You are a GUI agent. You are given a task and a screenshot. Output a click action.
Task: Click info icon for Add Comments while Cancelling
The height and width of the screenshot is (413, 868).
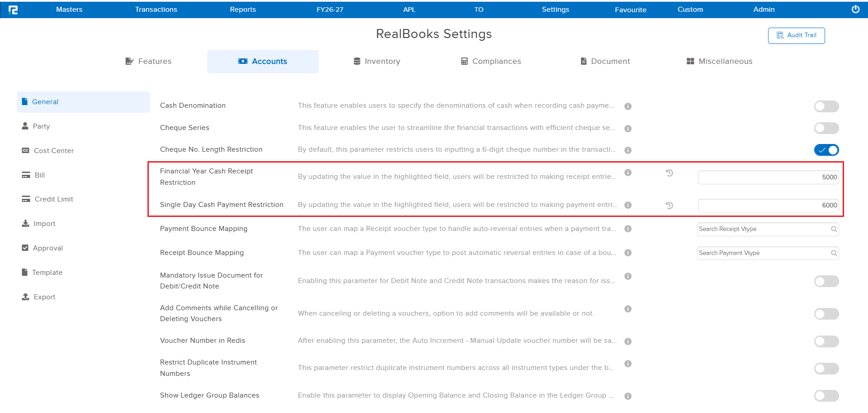pos(628,309)
